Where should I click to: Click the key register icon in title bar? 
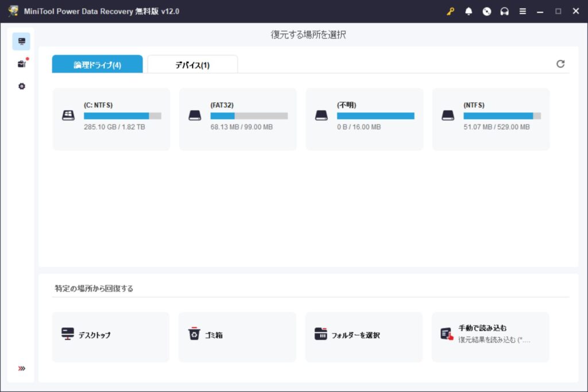450,11
